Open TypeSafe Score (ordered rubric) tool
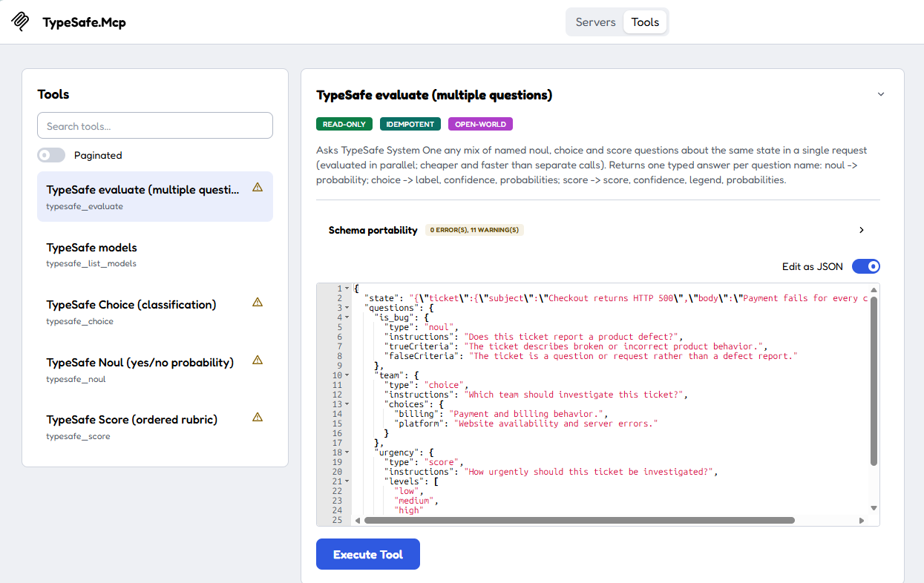 click(155, 426)
